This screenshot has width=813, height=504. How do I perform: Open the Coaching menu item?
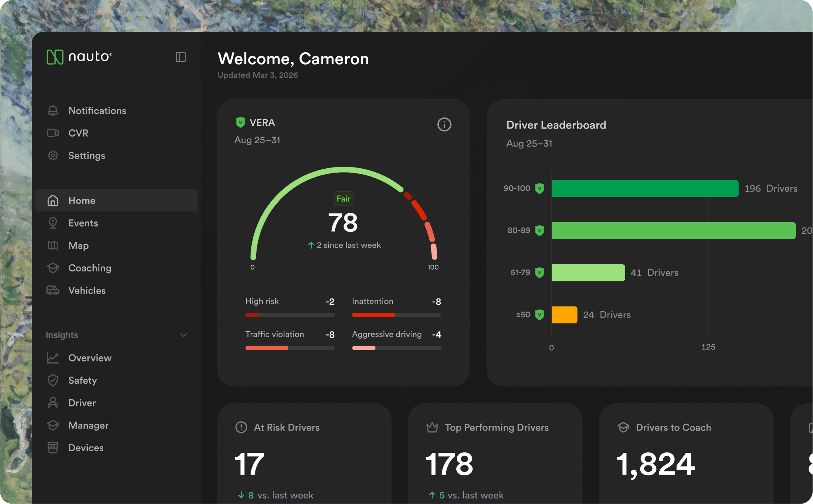tap(90, 268)
